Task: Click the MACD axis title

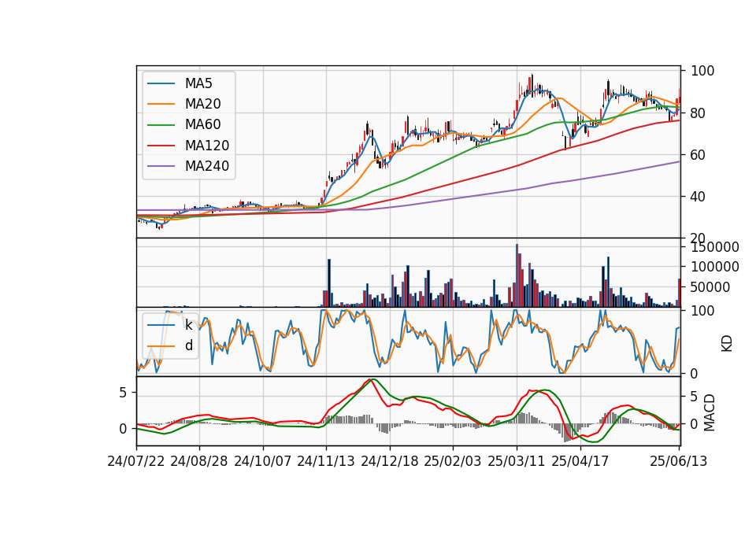Action: tap(710, 412)
